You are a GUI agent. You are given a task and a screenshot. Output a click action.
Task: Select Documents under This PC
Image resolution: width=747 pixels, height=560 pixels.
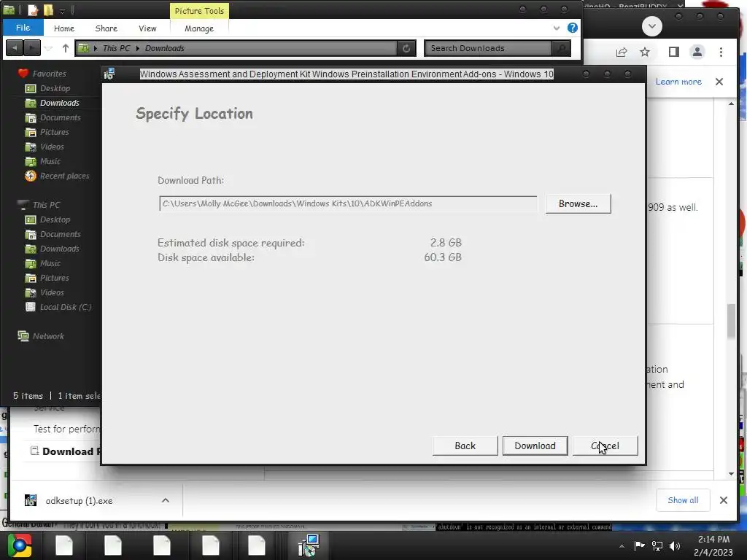60,234
